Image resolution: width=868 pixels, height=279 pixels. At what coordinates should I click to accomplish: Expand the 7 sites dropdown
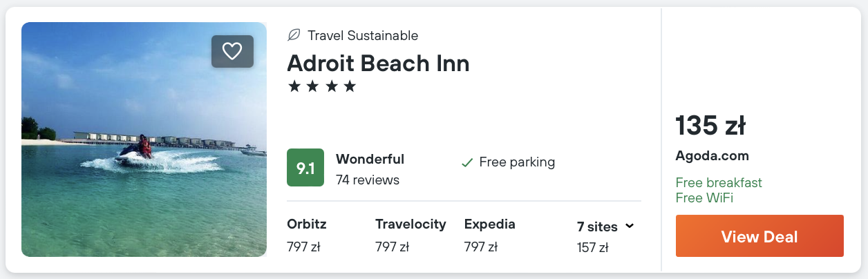pos(598,227)
